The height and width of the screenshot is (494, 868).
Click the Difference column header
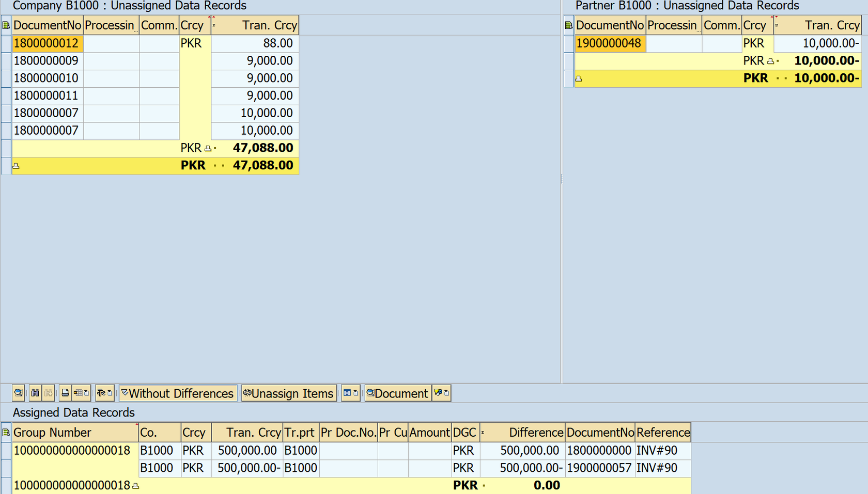tap(522, 433)
